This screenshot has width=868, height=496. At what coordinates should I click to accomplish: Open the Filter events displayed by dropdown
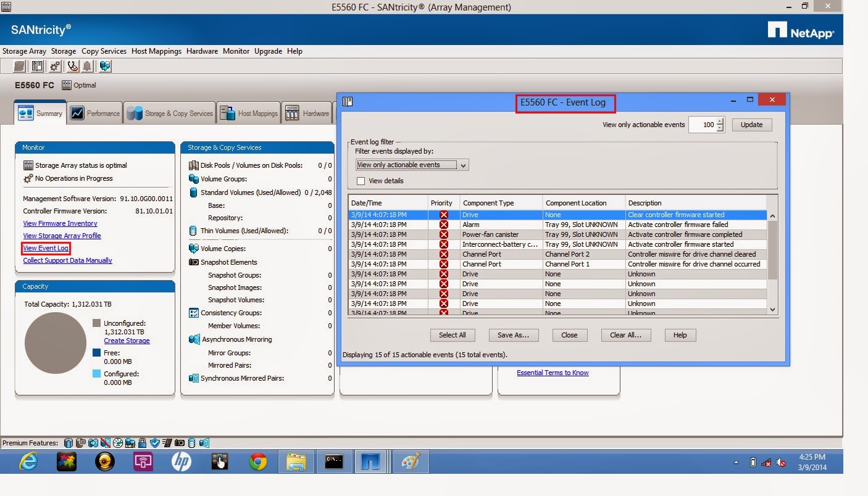(464, 165)
